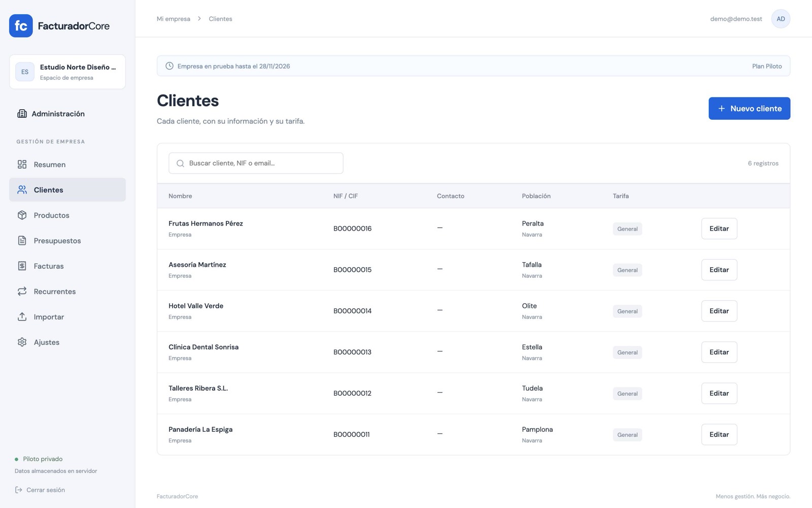The image size is (812, 508).
Task: Click the clock icon in trial banner
Action: pyautogui.click(x=170, y=66)
